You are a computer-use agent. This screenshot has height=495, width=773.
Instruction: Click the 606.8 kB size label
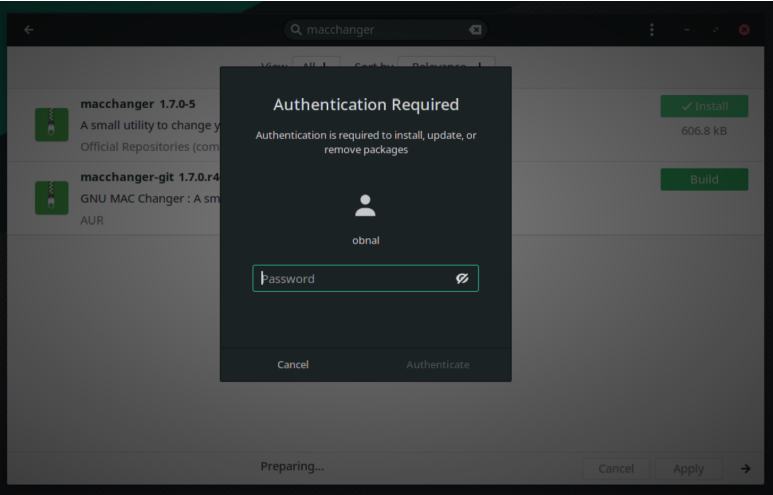coord(704,131)
